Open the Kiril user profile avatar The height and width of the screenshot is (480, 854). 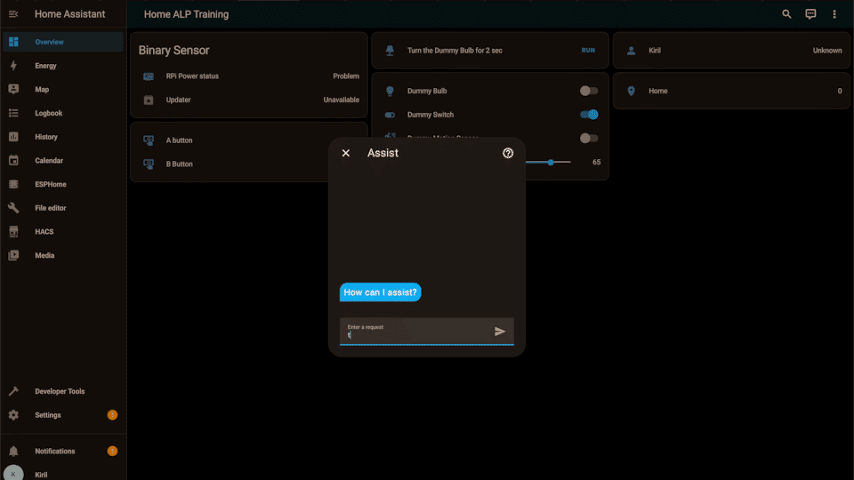[13, 474]
